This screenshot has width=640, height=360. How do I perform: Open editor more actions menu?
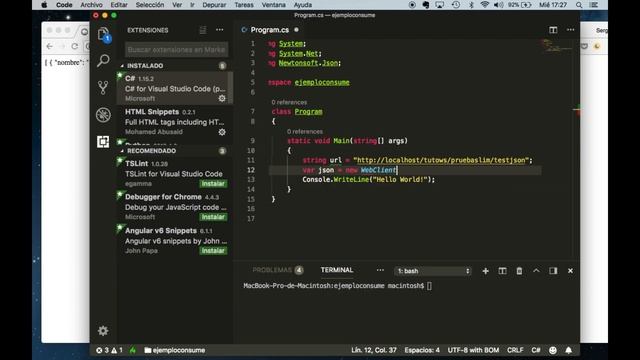[571, 30]
